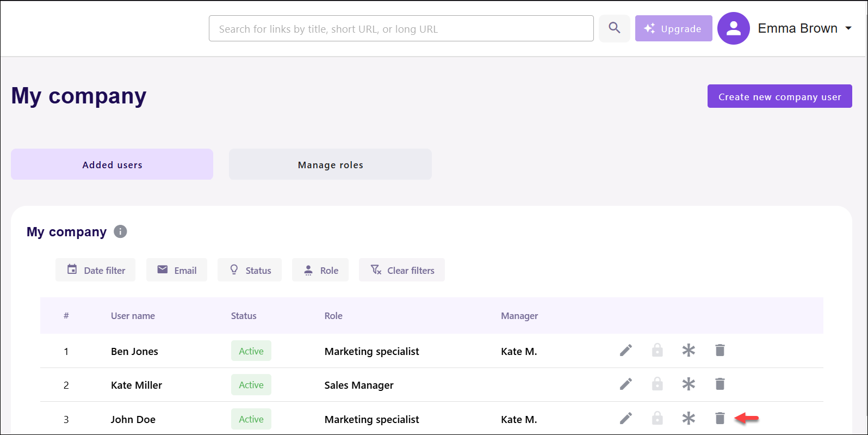This screenshot has width=868, height=435.
Task: Show info tooltip next to My company
Action: (120, 231)
